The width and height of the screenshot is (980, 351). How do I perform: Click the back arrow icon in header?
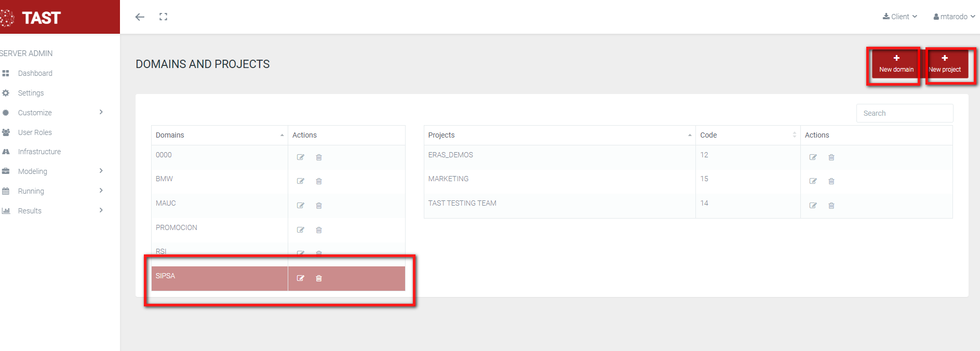(x=140, y=17)
